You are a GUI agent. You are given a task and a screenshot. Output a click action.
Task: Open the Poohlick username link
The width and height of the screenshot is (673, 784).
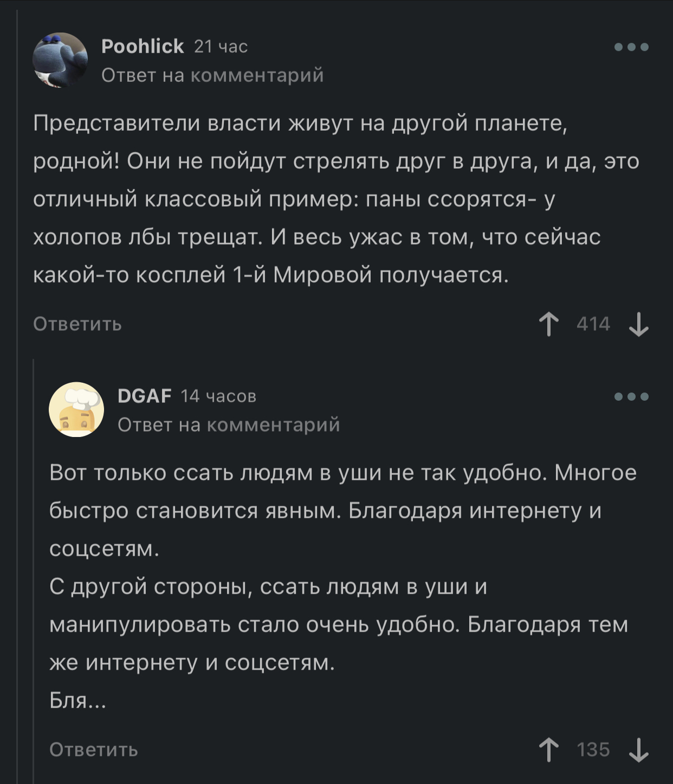143,47
